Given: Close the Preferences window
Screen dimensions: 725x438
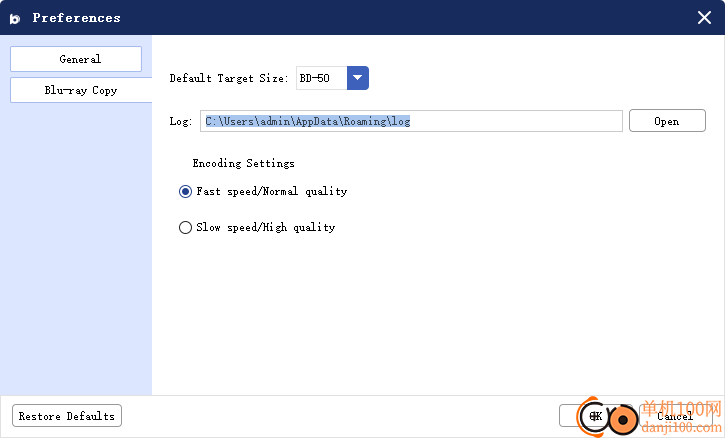Looking at the screenshot, I should (x=704, y=18).
